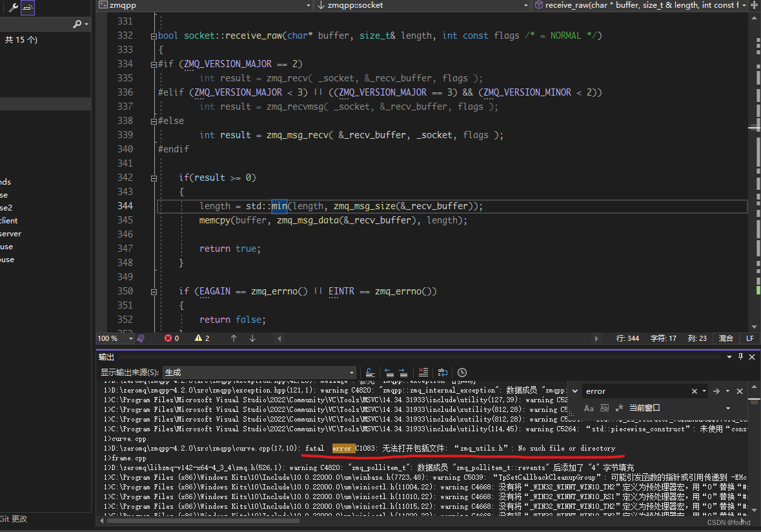The width and height of the screenshot is (761, 532).
Task: Collapse the code block at line 342
Action: [154, 178]
